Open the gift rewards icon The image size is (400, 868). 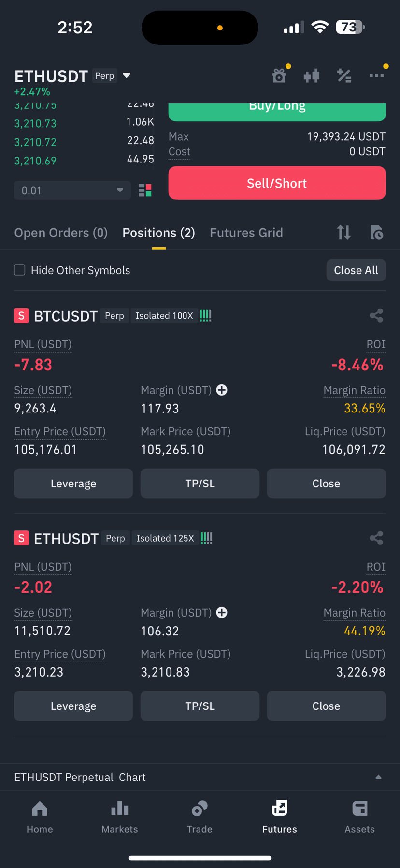pos(279,75)
